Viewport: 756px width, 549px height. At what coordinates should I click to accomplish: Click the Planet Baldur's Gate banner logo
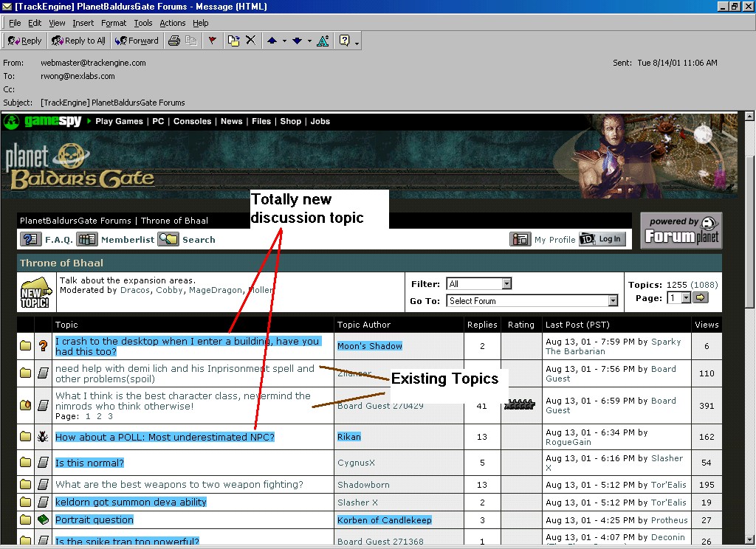[80, 166]
